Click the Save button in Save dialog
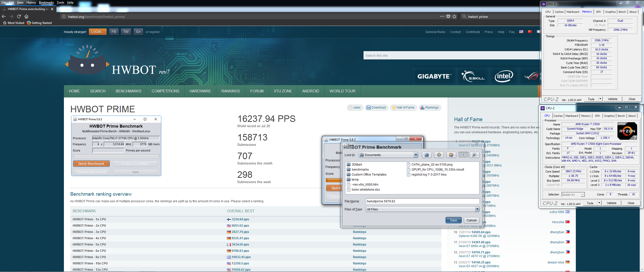 point(454,220)
